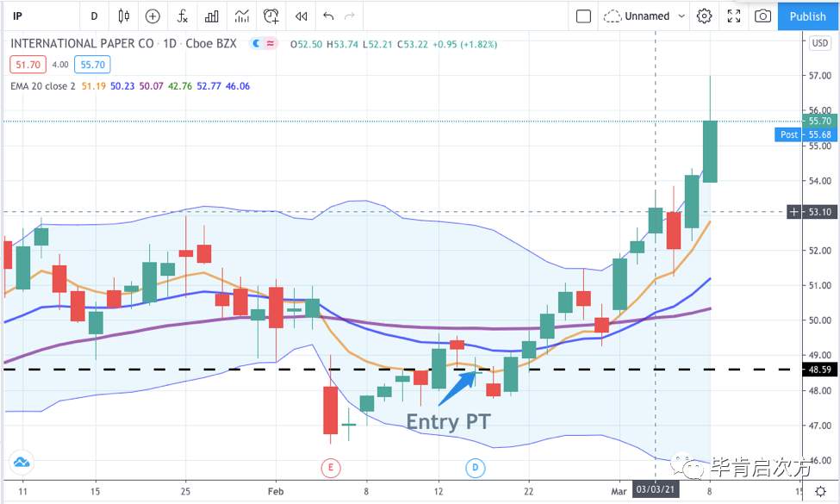
Task: Click the INTERNATIONAL PAPER CO symbol title
Action: [x=82, y=43]
